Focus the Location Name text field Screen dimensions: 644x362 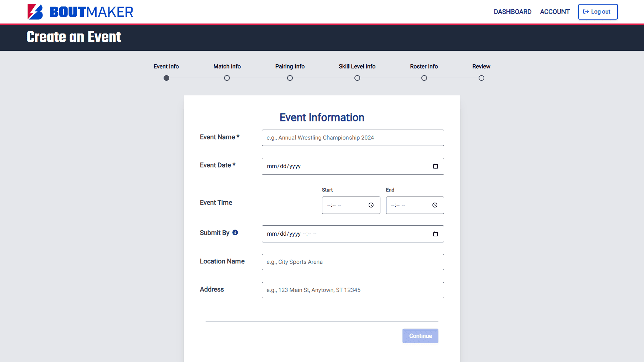(353, 262)
